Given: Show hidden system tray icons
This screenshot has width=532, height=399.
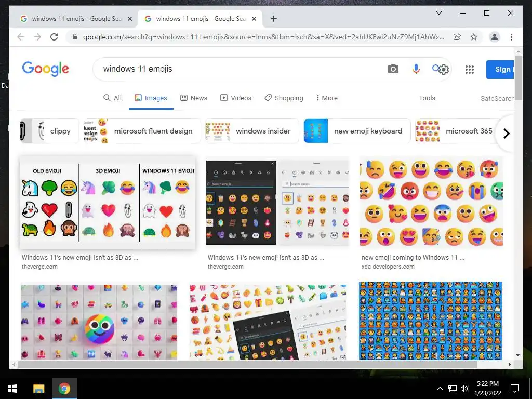Looking at the screenshot, I should (440, 389).
